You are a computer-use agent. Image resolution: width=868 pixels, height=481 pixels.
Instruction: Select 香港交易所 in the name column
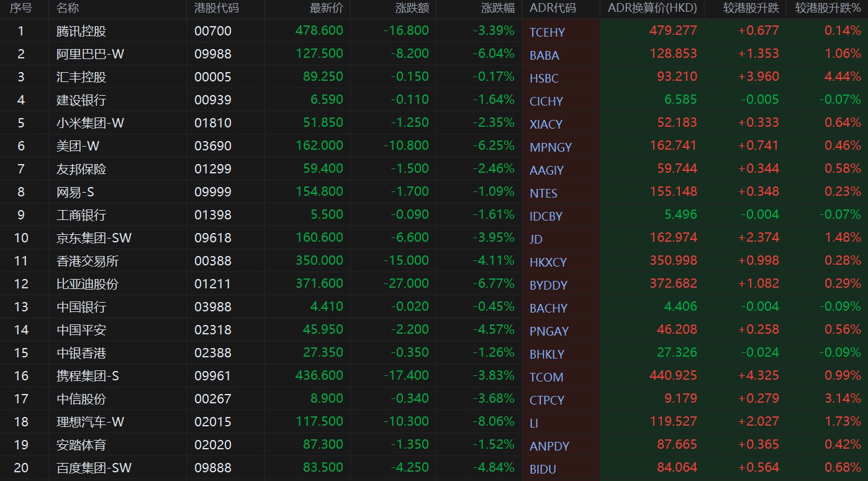coord(88,261)
